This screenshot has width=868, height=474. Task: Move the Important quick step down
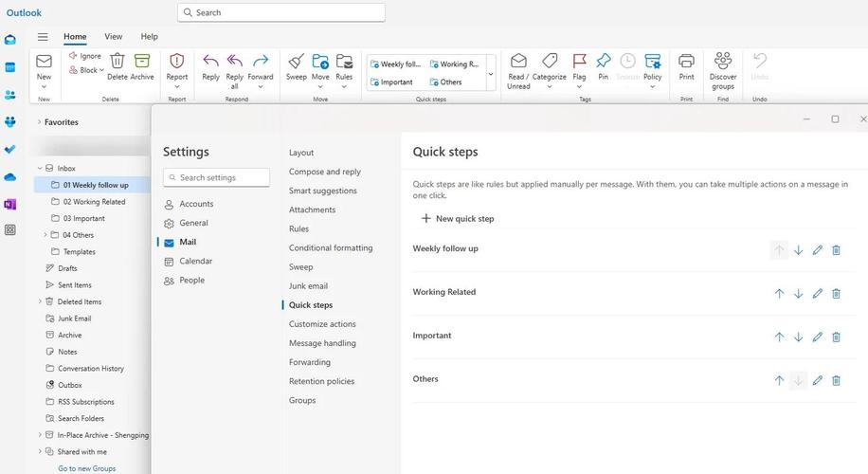pos(798,337)
